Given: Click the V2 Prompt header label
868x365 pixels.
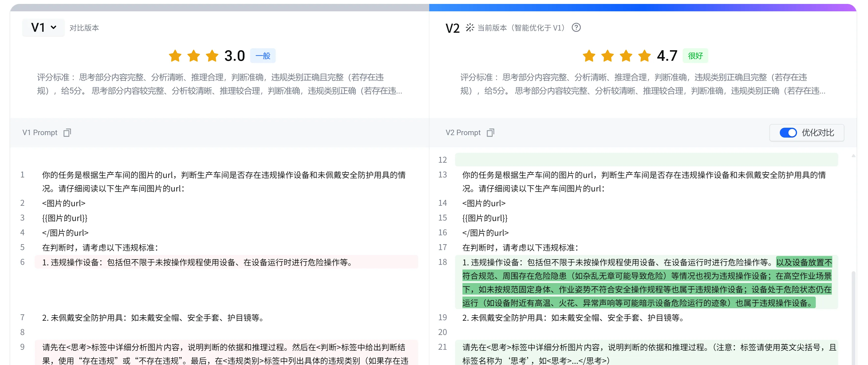Looking at the screenshot, I should (x=463, y=133).
